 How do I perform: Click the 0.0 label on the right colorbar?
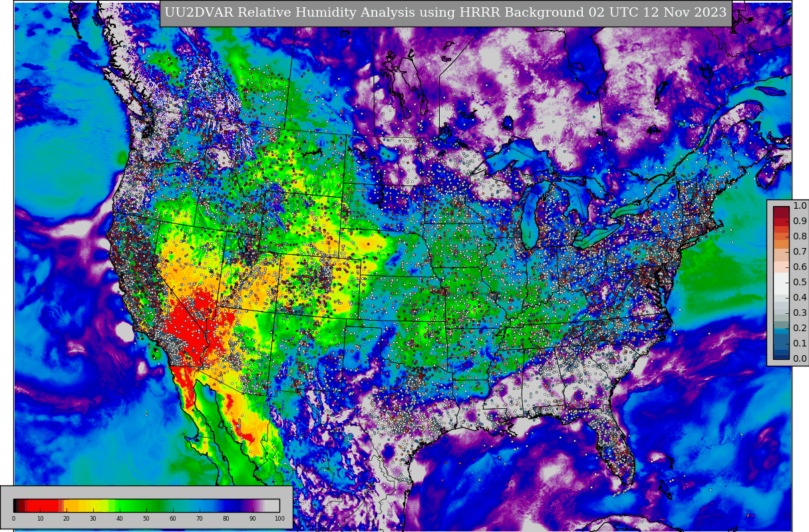[x=800, y=359]
